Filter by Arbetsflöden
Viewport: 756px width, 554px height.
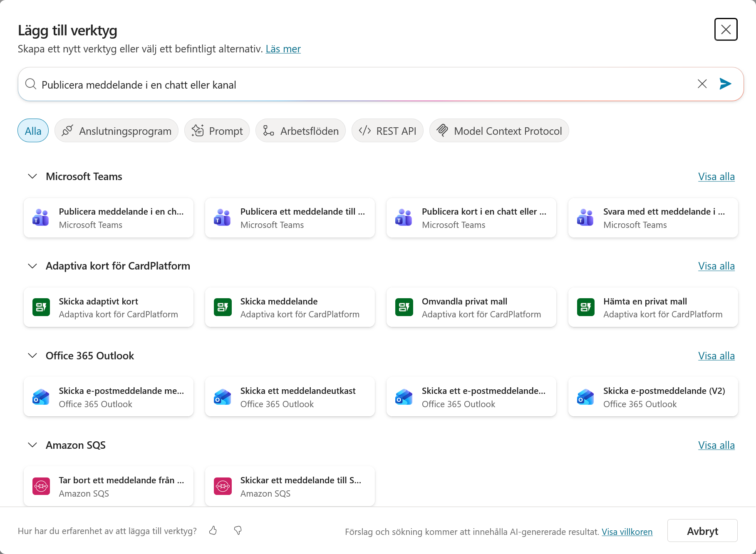pos(300,131)
